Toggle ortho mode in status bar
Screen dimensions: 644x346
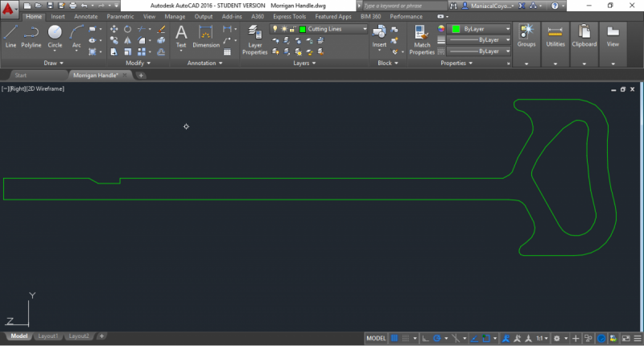point(424,339)
